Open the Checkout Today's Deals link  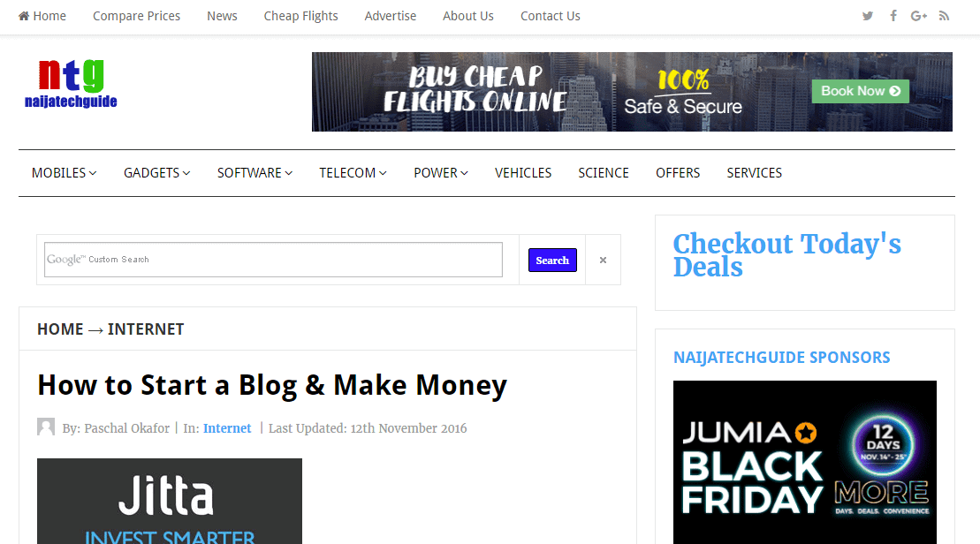tap(786, 255)
